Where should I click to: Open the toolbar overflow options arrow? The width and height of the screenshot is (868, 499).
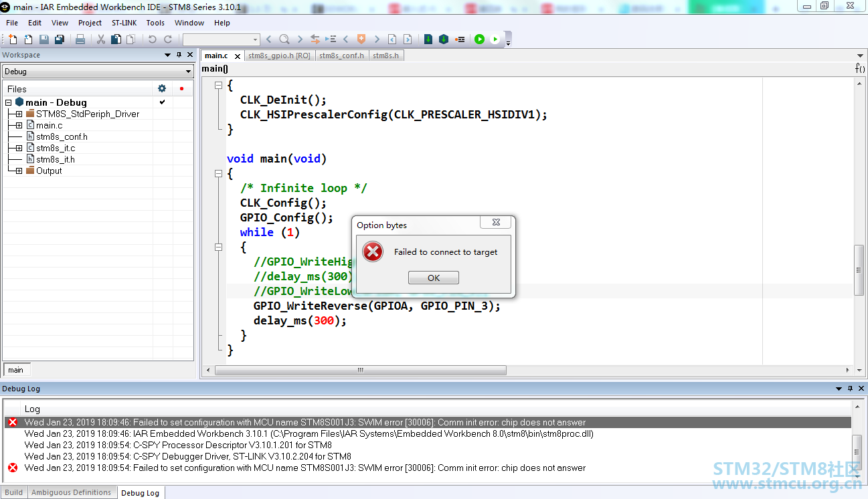coord(508,43)
